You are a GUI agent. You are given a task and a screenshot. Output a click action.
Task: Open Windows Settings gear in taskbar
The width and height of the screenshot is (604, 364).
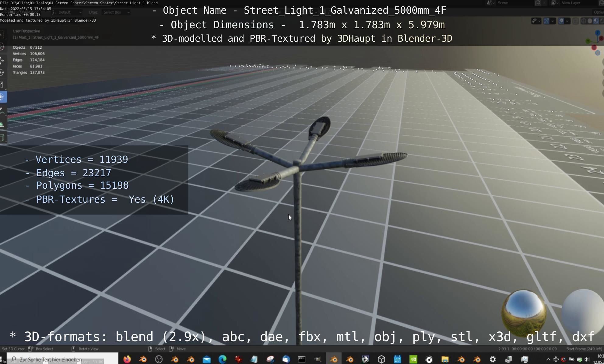(493, 359)
